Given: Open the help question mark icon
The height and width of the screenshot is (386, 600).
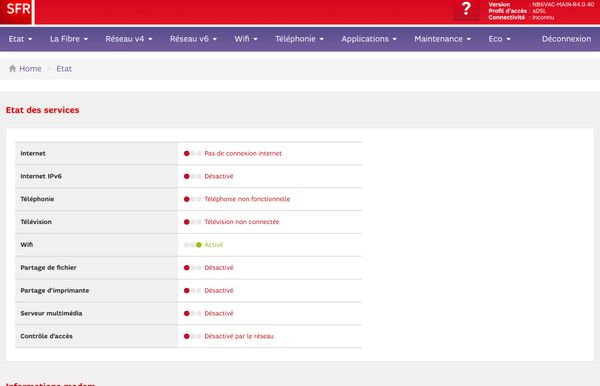Looking at the screenshot, I should (x=466, y=9).
